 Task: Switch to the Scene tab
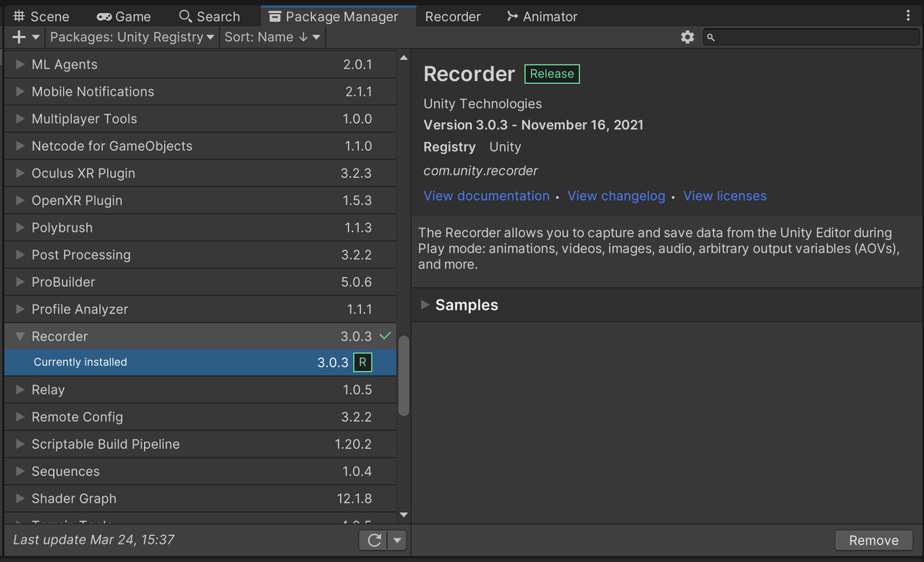(42, 16)
